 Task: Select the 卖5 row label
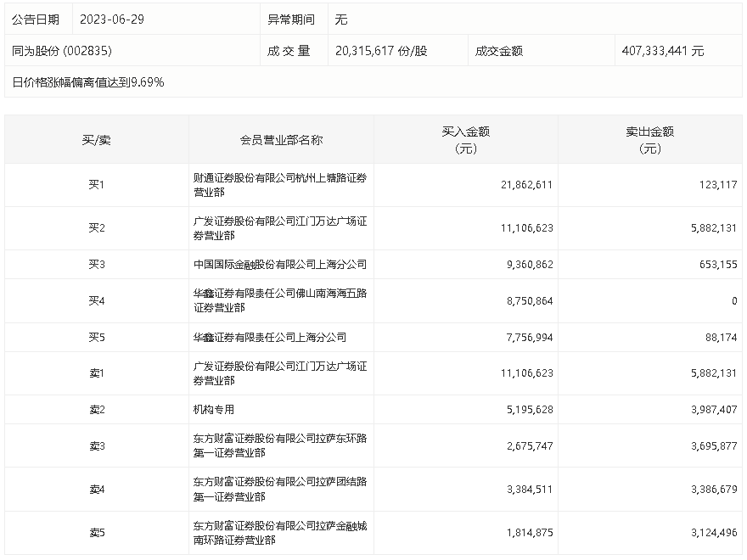coord(96,533)
